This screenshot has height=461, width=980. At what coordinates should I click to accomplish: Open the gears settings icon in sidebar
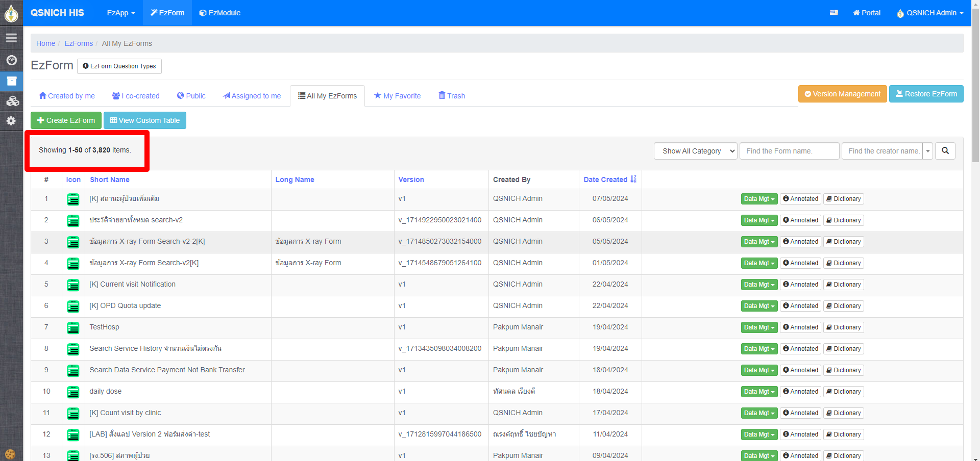(x=11, y=121)
